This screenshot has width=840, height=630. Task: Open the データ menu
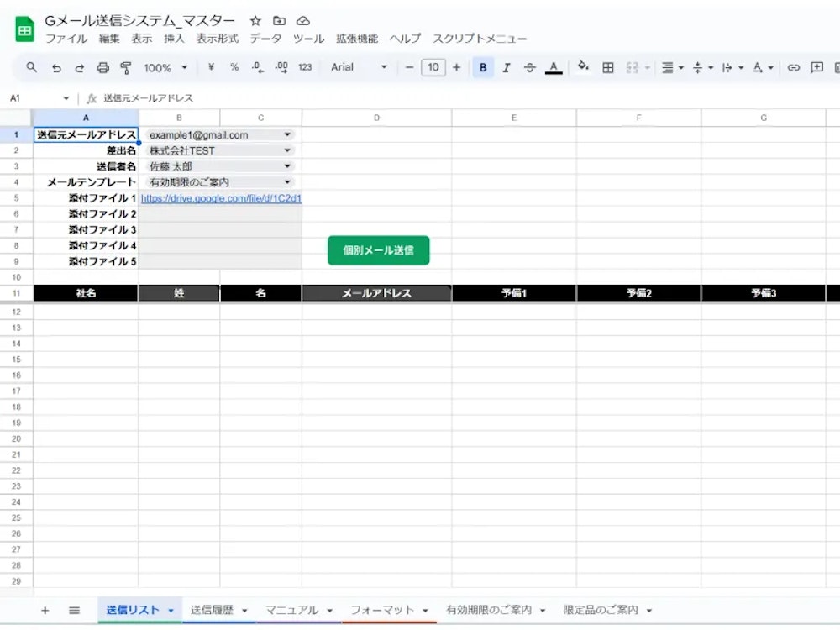tap(265, 38)
